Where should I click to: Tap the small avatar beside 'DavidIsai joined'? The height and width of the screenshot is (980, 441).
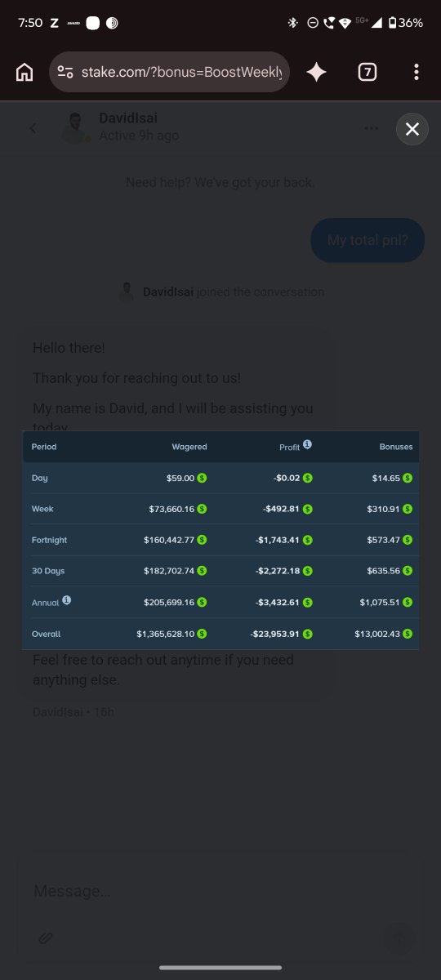coord(126,292)
